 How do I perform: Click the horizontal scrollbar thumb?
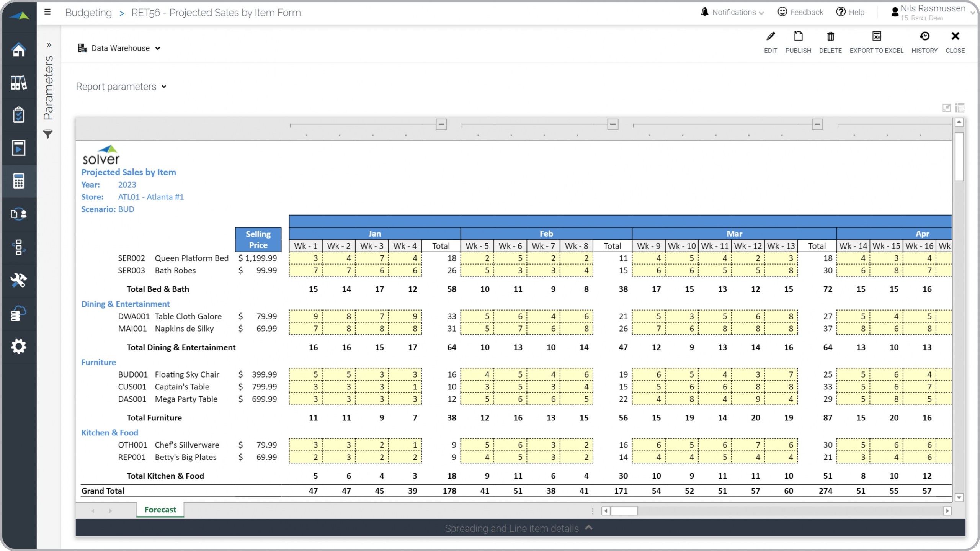point(624,511)
